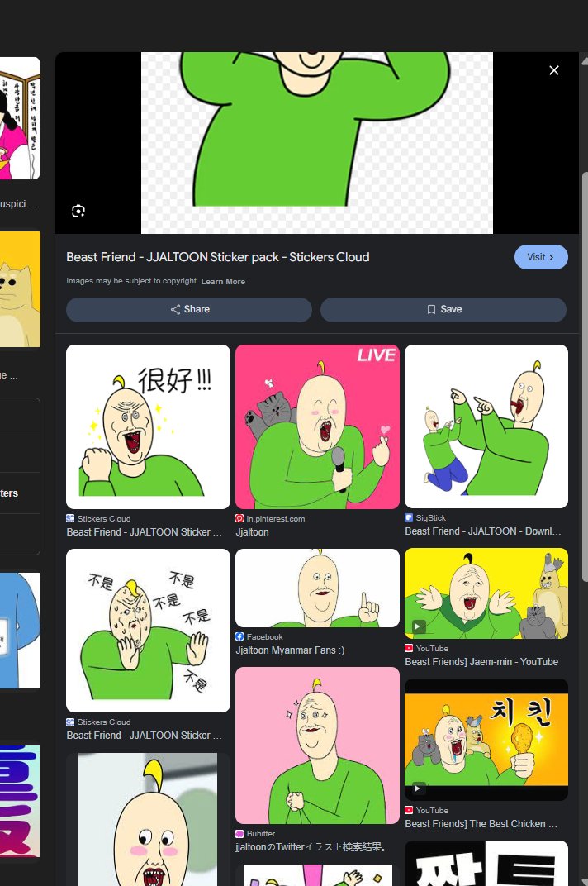588x886 pixels.
Task: Close the image preview panel
Action: (x=554, y=70)
